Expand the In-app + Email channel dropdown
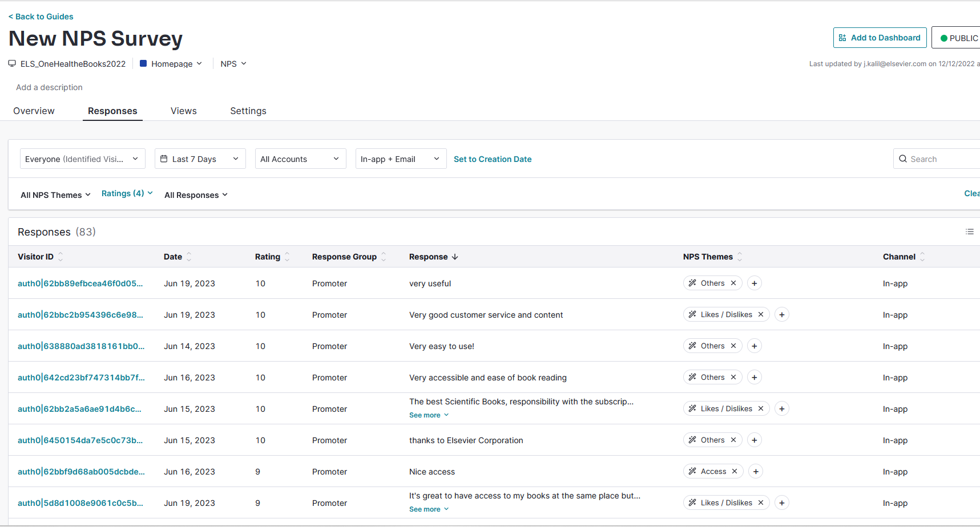The width and height of the screenshot is (980, 527). tap(401, 159)
